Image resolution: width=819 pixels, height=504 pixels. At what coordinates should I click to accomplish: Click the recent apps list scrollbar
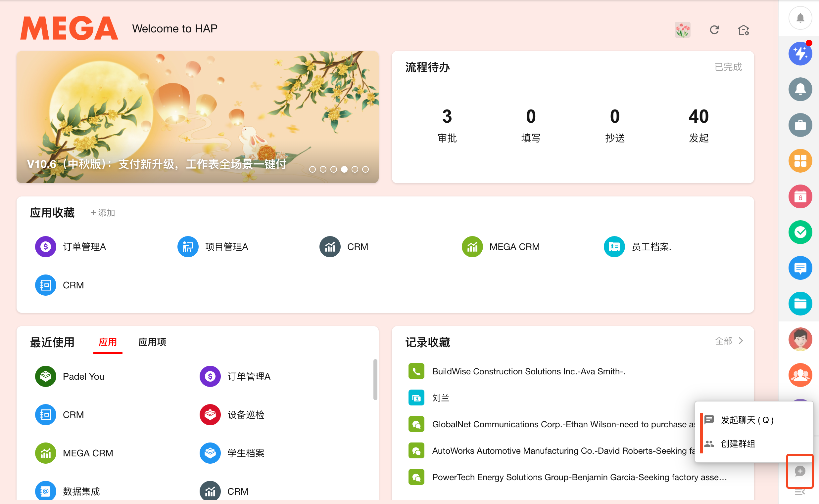point(375,379)
